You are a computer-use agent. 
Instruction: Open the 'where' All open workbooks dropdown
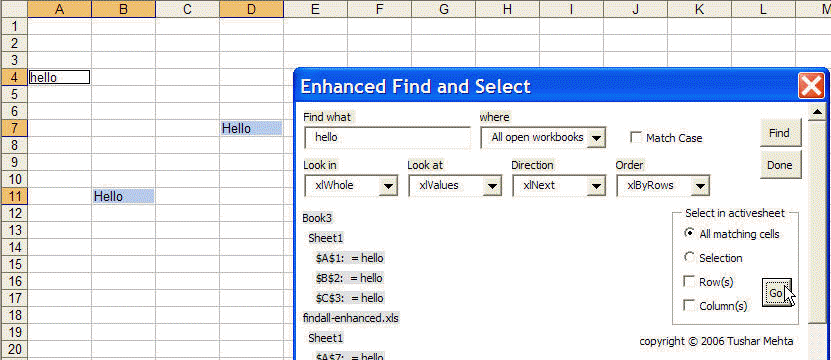pyautogui.click(x=596, y=138)
